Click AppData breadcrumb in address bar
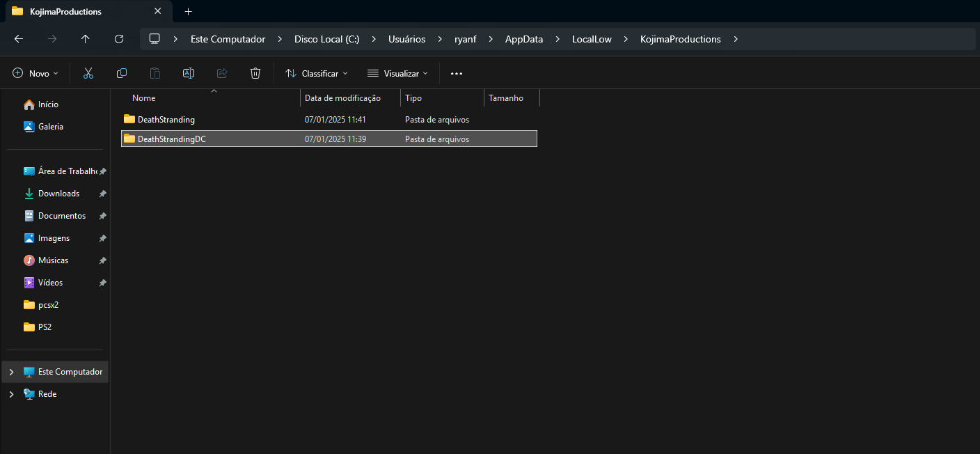The width and height of the screenshot is (980, 454). tap(524, 39)
